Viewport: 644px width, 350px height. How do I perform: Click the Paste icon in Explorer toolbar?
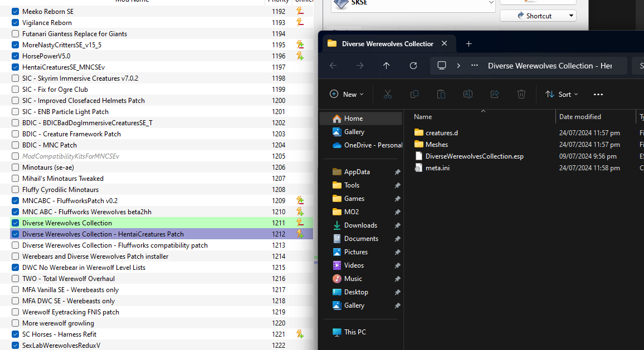tap(441, 95)
